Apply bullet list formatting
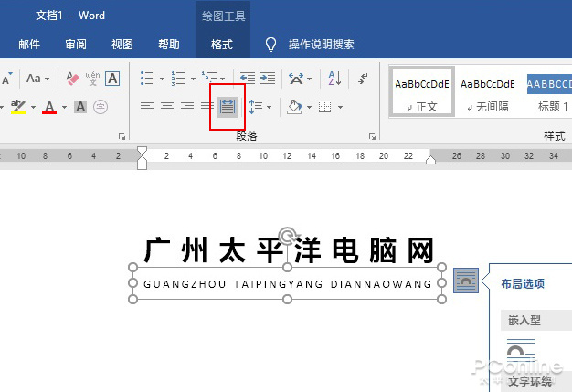Screen dimensions: 572x392 (146, 78)
